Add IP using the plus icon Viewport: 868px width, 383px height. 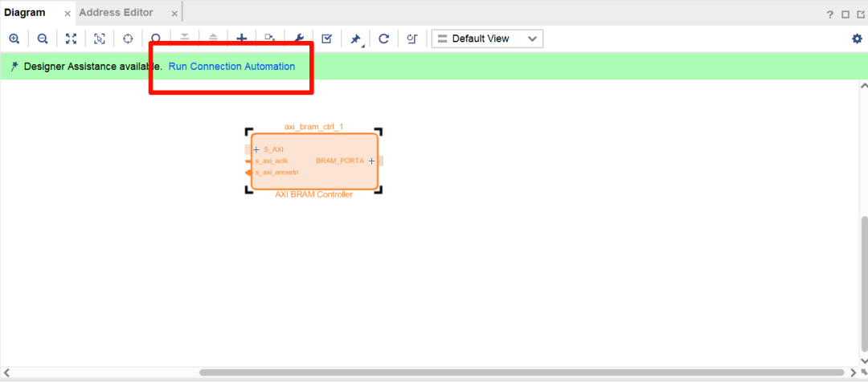pyautogui.click(x=241, y=38)
